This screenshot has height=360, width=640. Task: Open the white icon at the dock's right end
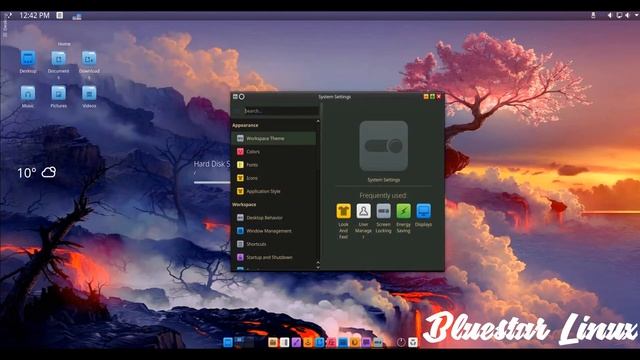coord(413,342)
